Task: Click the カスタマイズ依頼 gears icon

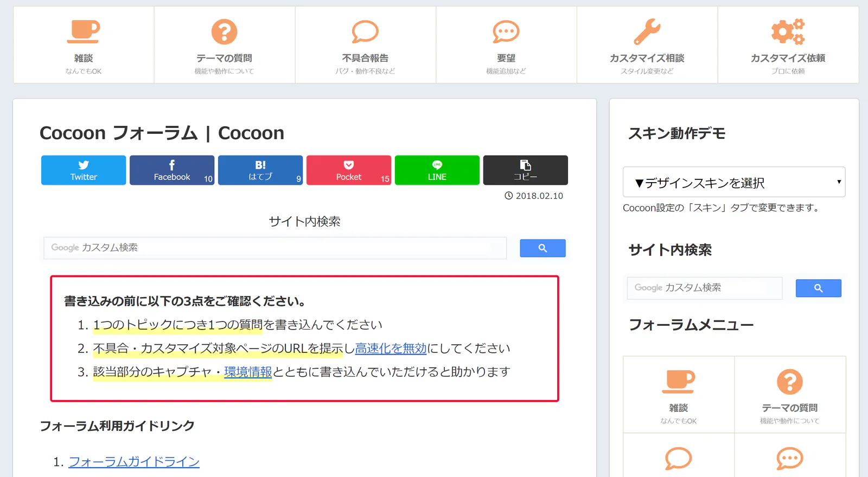Action: pyautogui.click(x=788, y=31)
